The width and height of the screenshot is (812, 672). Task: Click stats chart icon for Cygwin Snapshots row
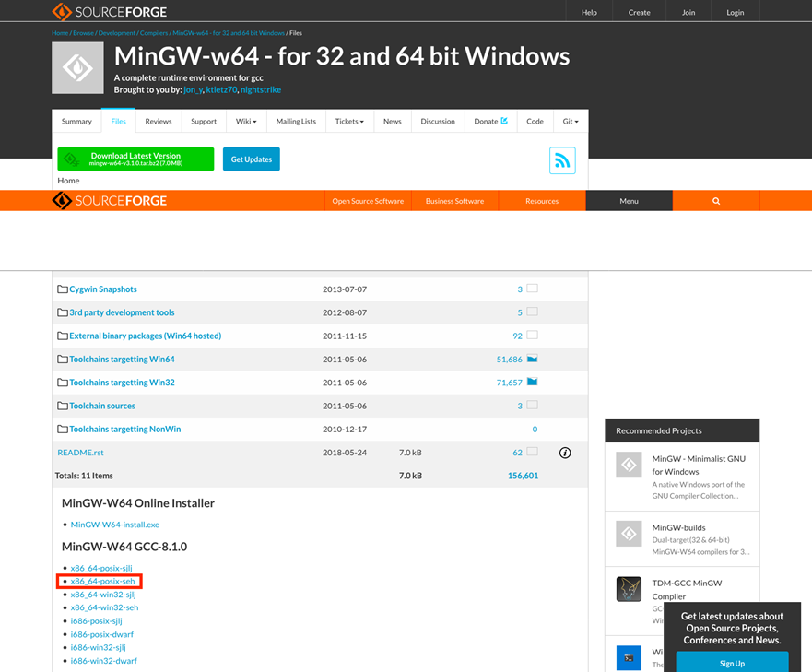click(533, 289)
